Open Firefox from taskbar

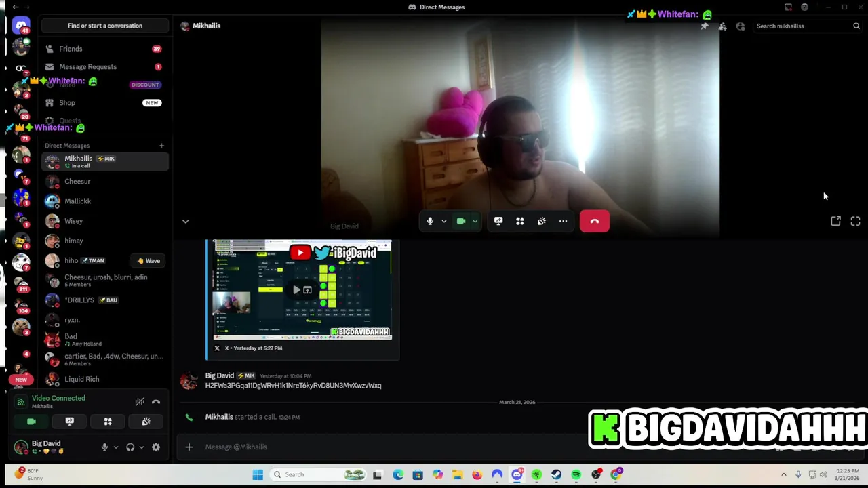477,474
